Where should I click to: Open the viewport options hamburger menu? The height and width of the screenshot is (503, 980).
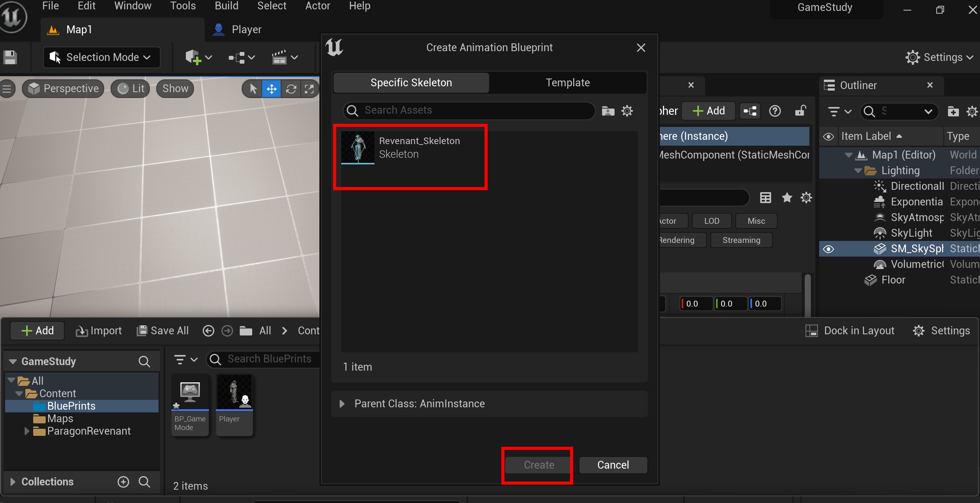tap(7, 89)
